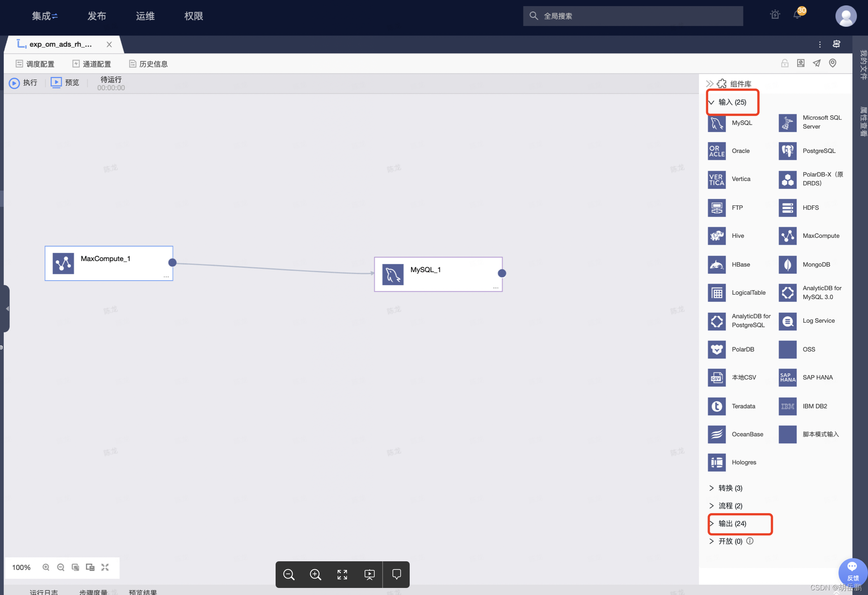Select the MaxCompute input component icon
This screenshot has height=595, width=868.
click(787, 236)
